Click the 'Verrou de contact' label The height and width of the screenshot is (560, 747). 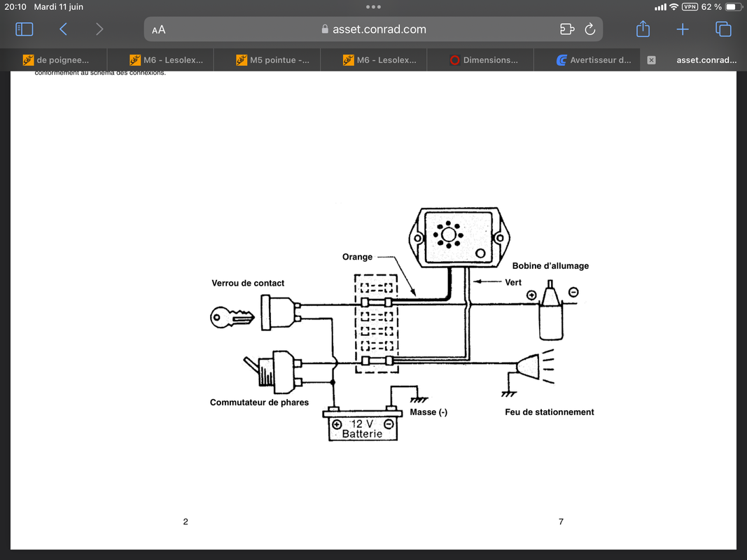coord(248,283)
